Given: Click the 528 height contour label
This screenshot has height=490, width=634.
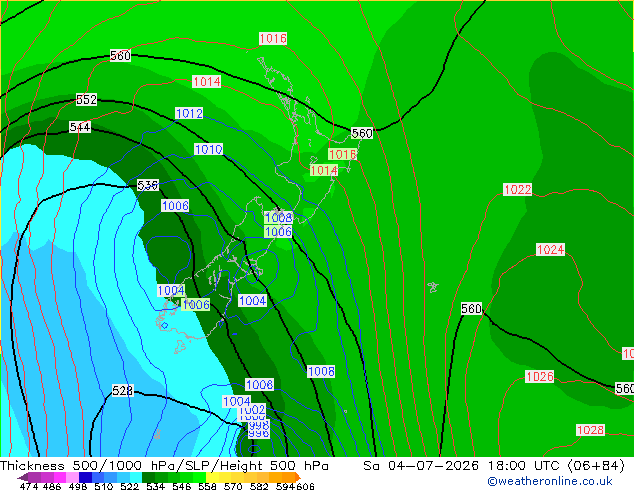Looking at the screenshot, I should pos(122,391).
